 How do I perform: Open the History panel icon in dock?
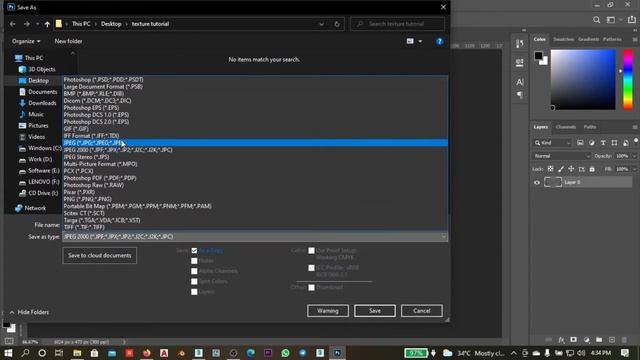[x=520, y=44]
